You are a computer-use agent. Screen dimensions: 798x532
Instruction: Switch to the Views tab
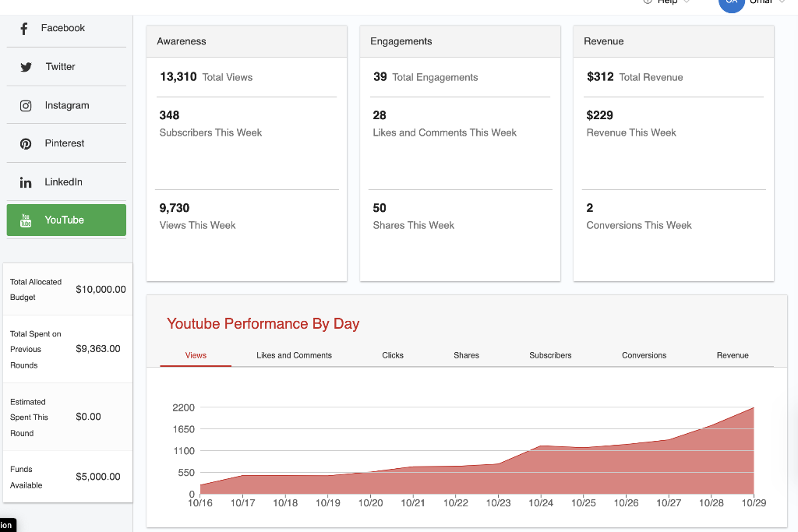point(196,355)
